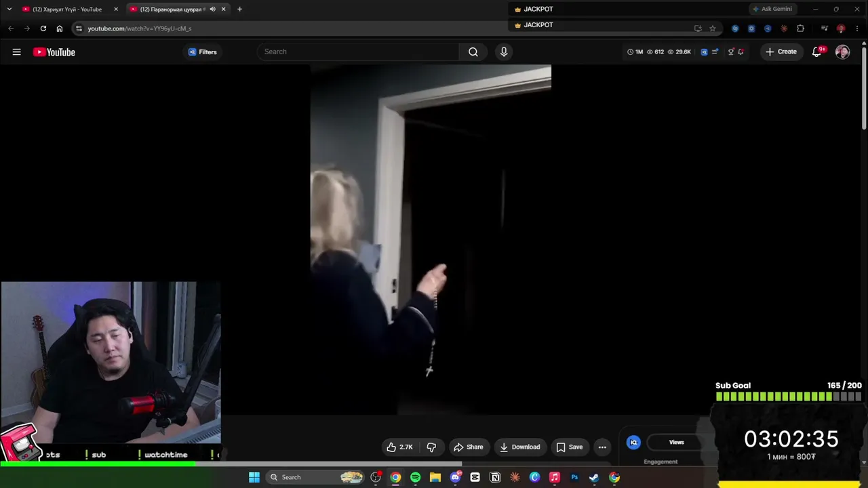The image size is (868, 488).
Task: Open the browser home page
Action: [60, 28]
